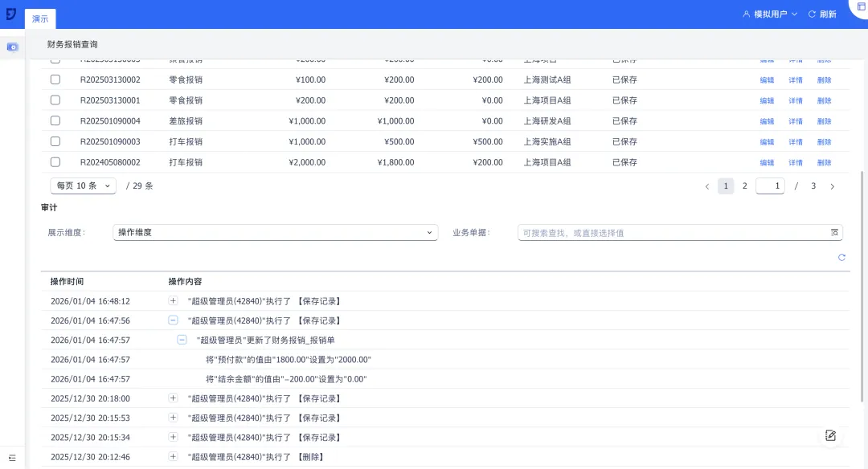Click the R202405080002 record number
This screenshot has width=868, height=469.
110,162
